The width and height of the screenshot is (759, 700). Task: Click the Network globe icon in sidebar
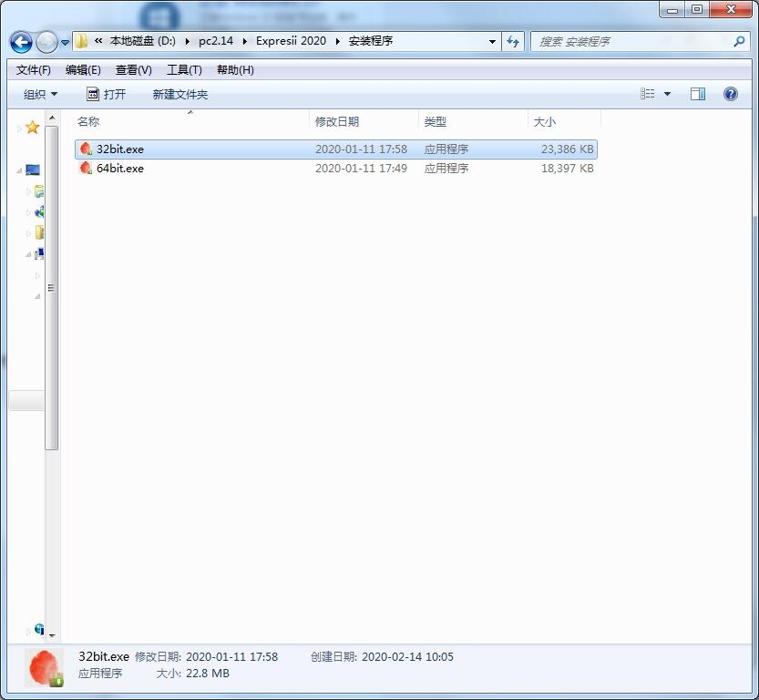coord(39,629)
